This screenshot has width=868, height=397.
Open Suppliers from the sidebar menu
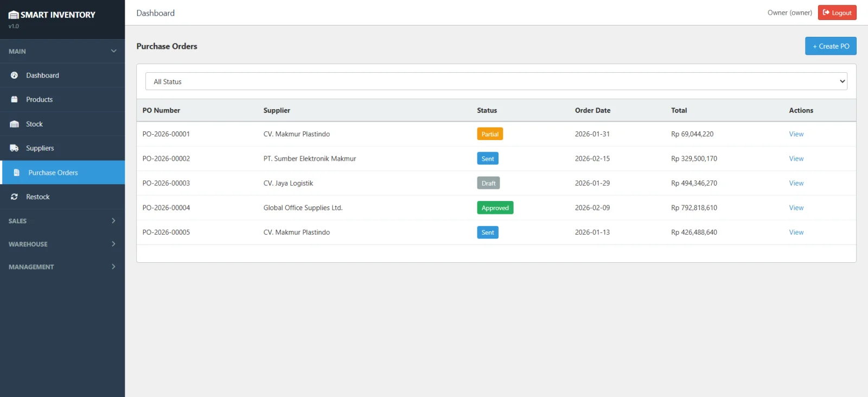click(40, 148)
